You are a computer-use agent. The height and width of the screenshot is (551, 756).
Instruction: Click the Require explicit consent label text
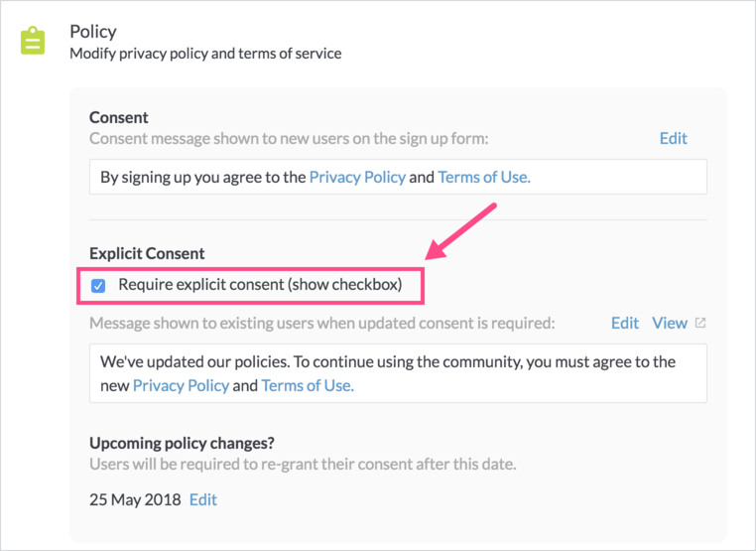point(260,285)
